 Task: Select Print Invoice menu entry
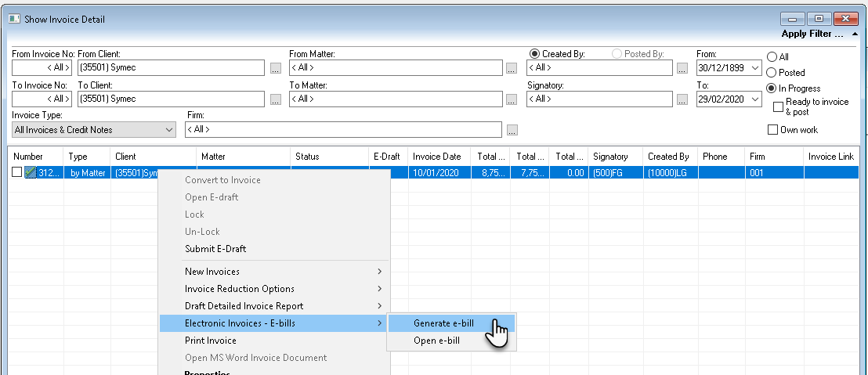[x=274, y=341]
